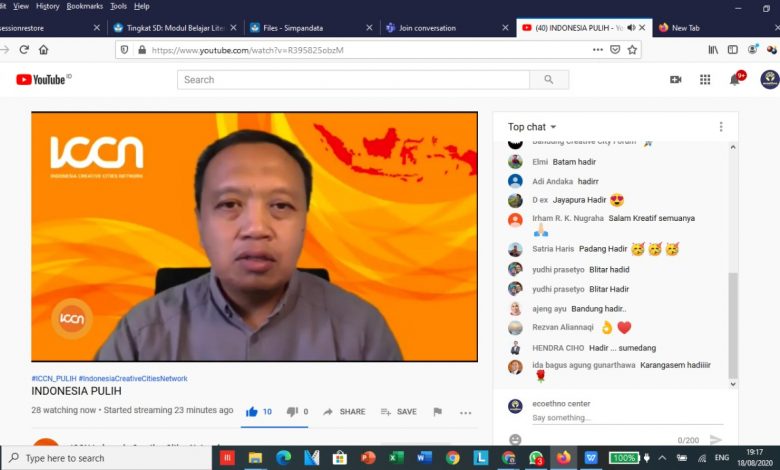Open the create video camera icon

point(676,80)
